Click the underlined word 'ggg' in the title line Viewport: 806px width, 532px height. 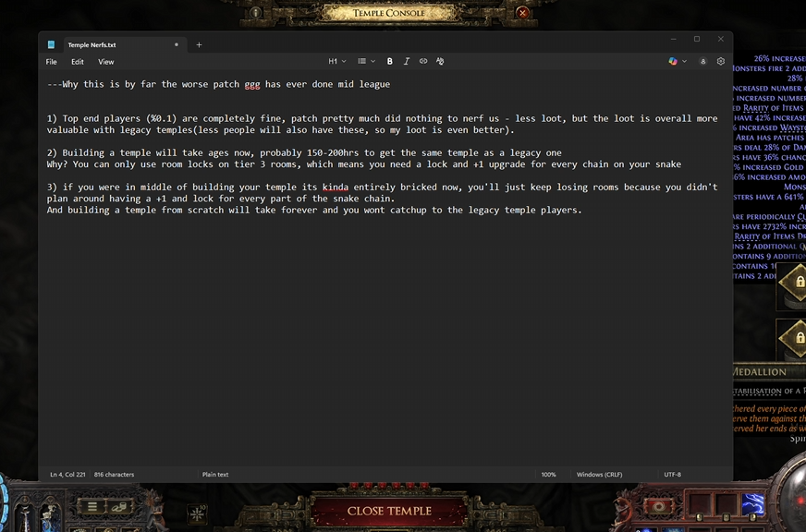point(251,84)
